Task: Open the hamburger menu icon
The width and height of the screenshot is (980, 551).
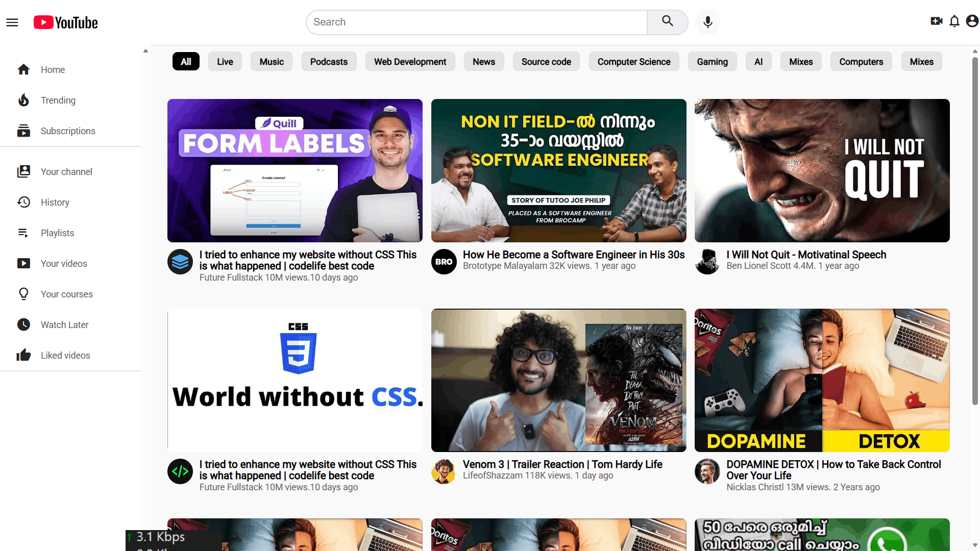Action: (x=12, y=22)
